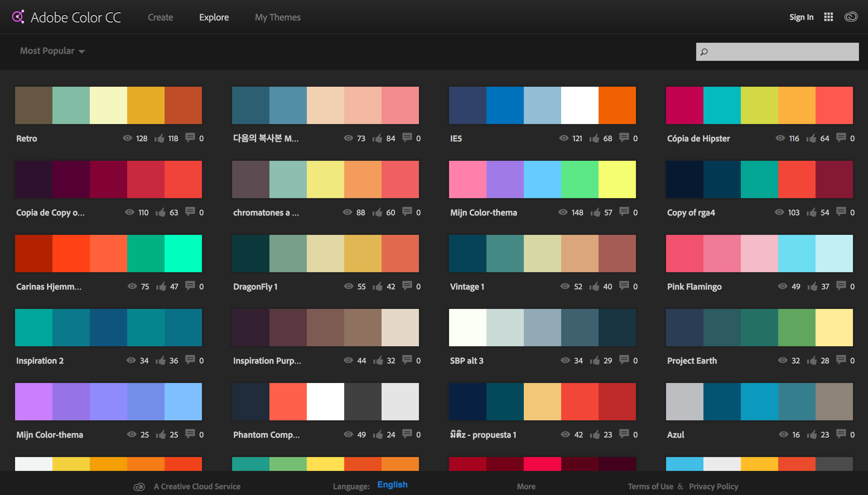The height and width of the screenshot is (495, 868).
Task: Switch to the Create tab
Action: (160, 17)
